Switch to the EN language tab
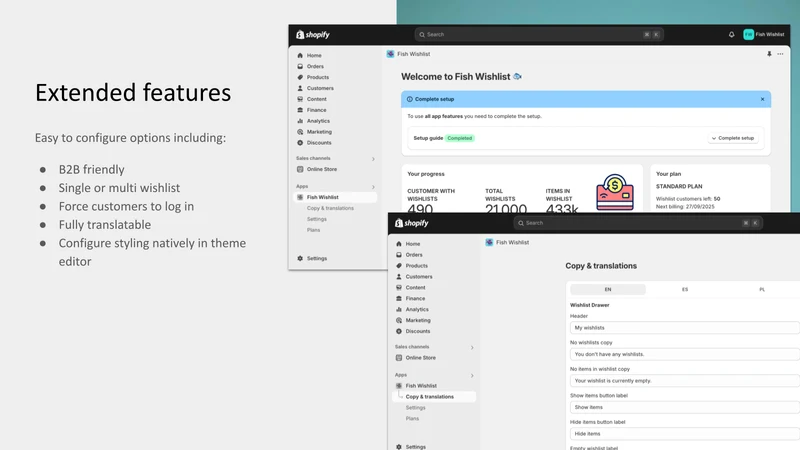Screen dimensions: 800x450 tap(608, 289)
